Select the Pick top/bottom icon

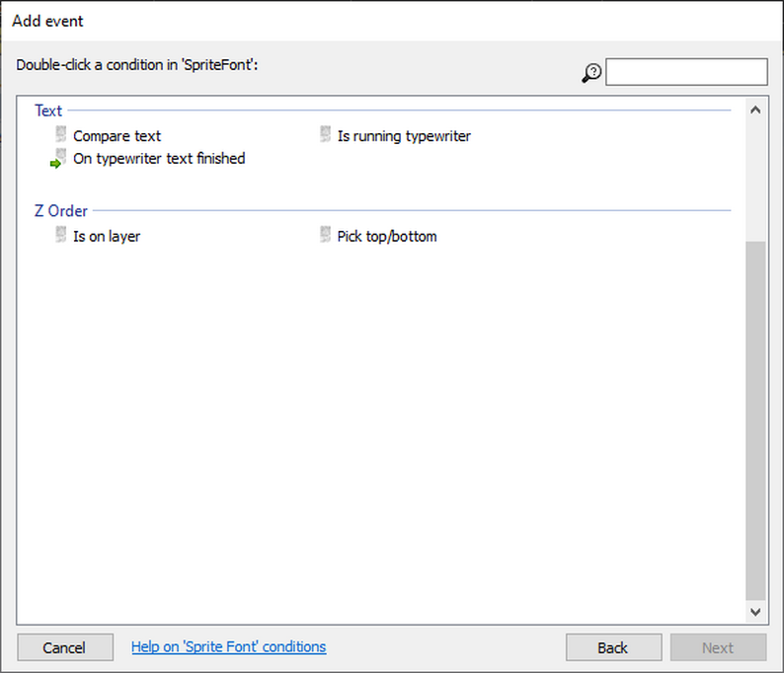325,235
